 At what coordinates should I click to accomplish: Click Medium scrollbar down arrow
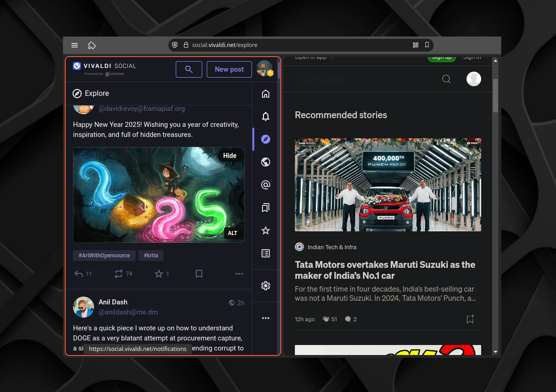pyautogui.click(x=495, y=352)
